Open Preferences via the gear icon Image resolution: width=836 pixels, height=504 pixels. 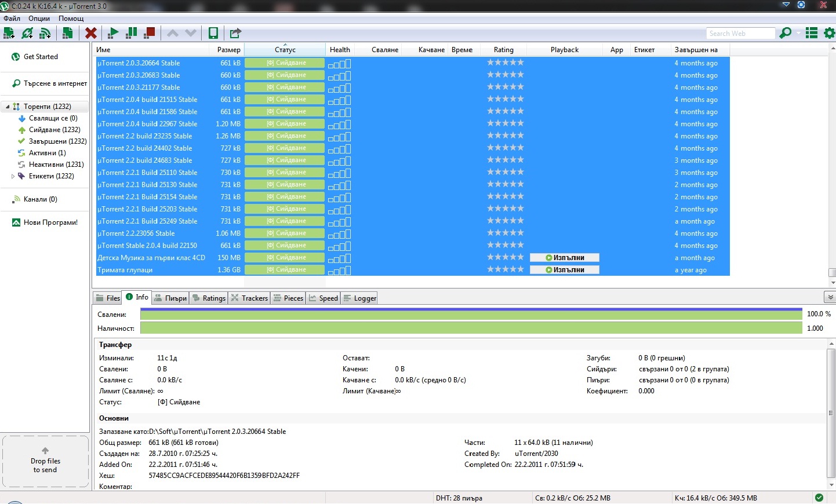pos(830,33)
